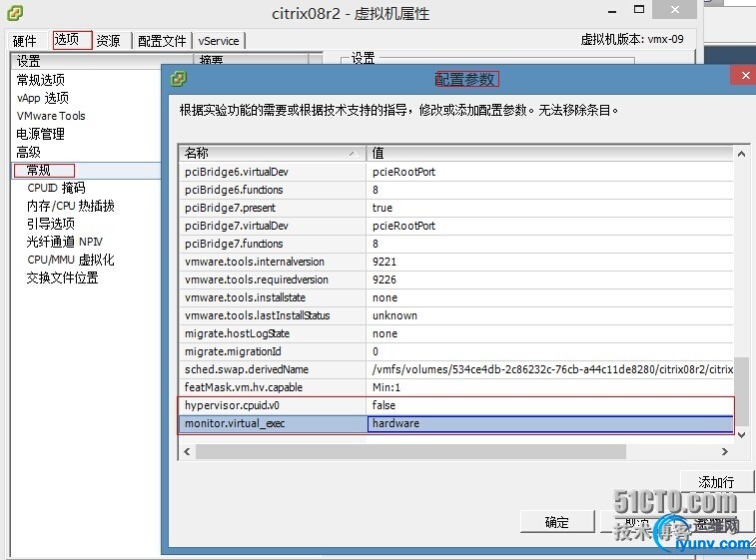Click the horizontal scrollbar thumb of the table
Image resolution: width=756 pixels, height=560 pixels.
[410, 452]
